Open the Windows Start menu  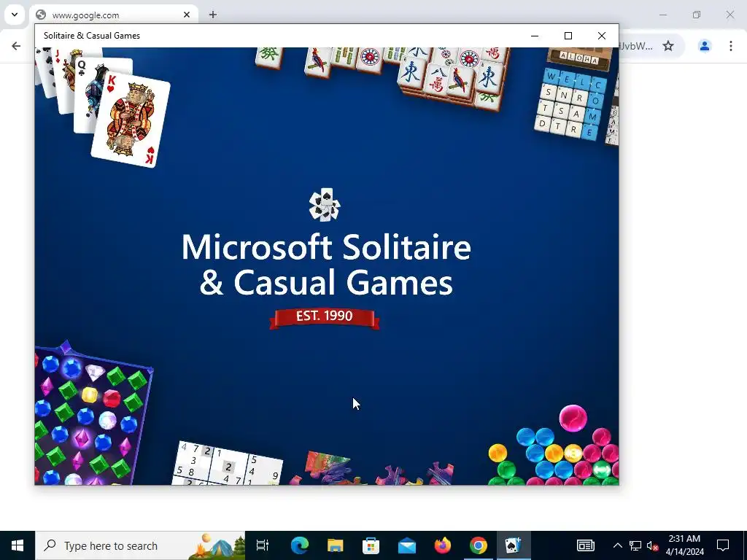pyautogui.click(x=18, y=545)
